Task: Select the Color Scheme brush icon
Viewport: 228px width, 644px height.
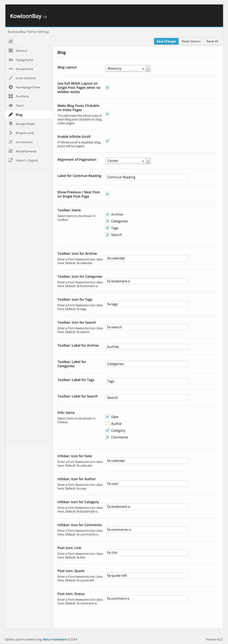Action: tap(11, 78)
